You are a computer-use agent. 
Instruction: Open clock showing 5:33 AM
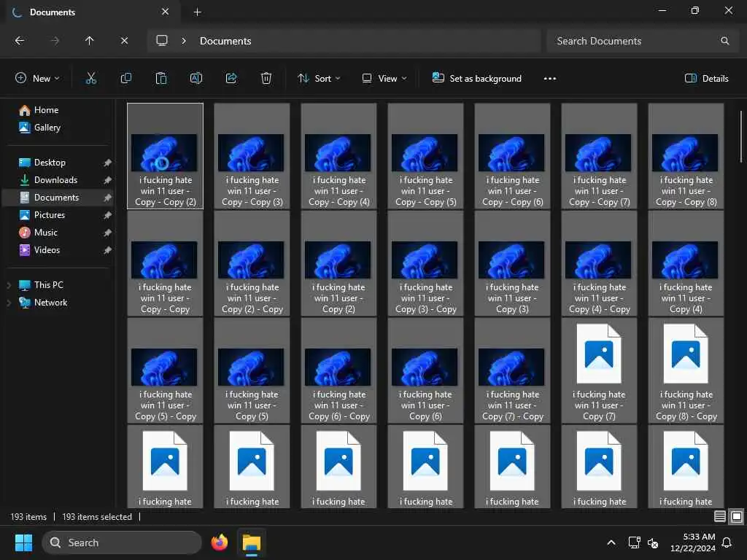point(693,542)
